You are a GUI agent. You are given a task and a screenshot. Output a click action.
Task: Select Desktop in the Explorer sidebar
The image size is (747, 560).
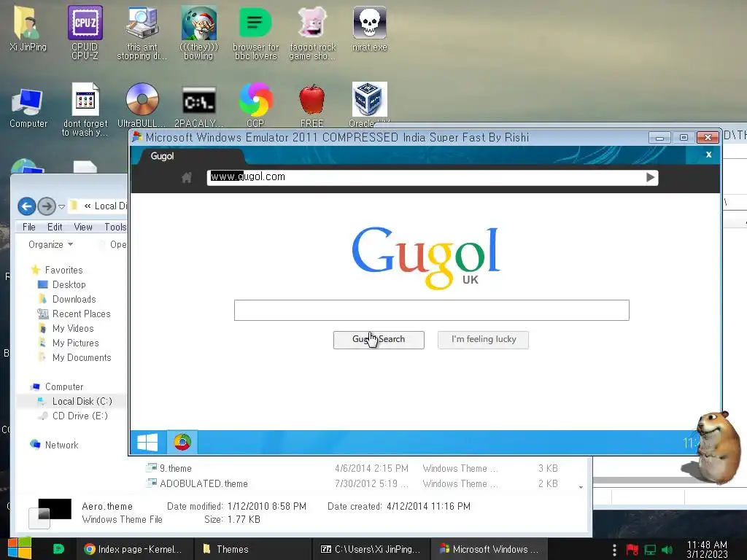[69, 285]
